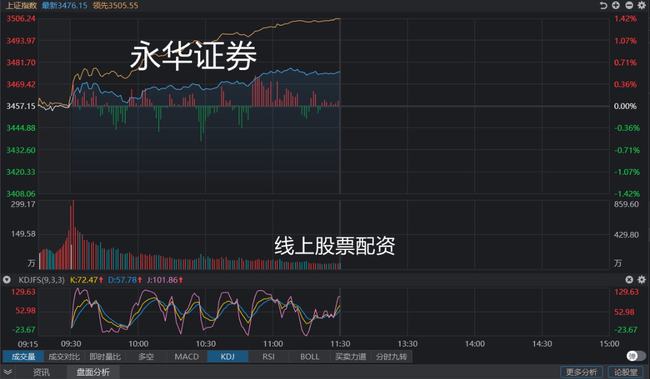Open KDJ indicator settings gear
Screen dimensions: 650x379
coord(642,279)
